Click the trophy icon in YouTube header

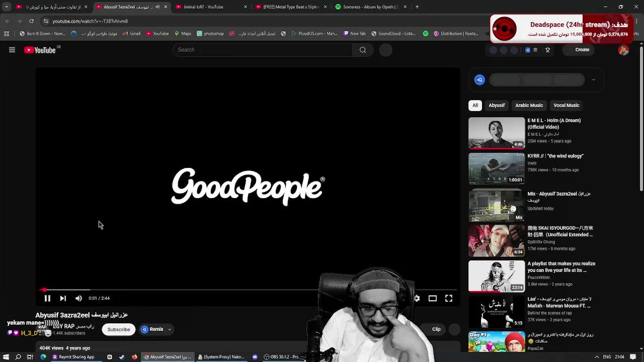tap(548, 50)
